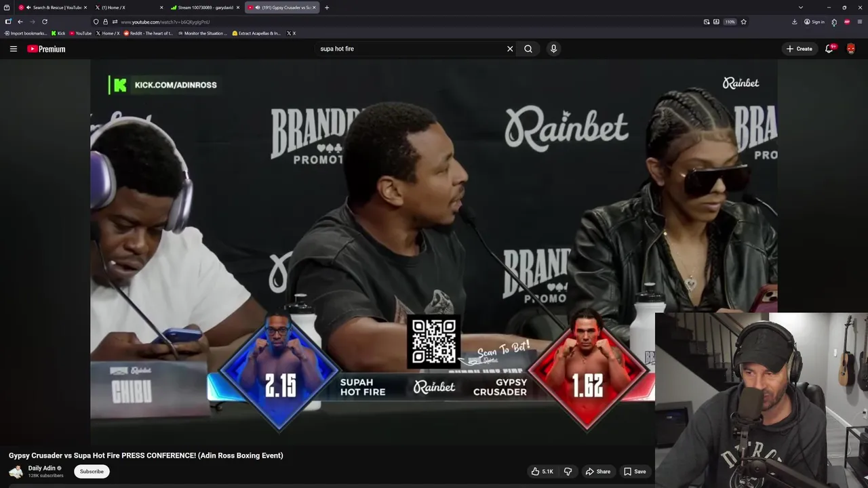This screenshot has height=488, width=868.
Task: Open browser downloads panel
Action: coord(794,22)
